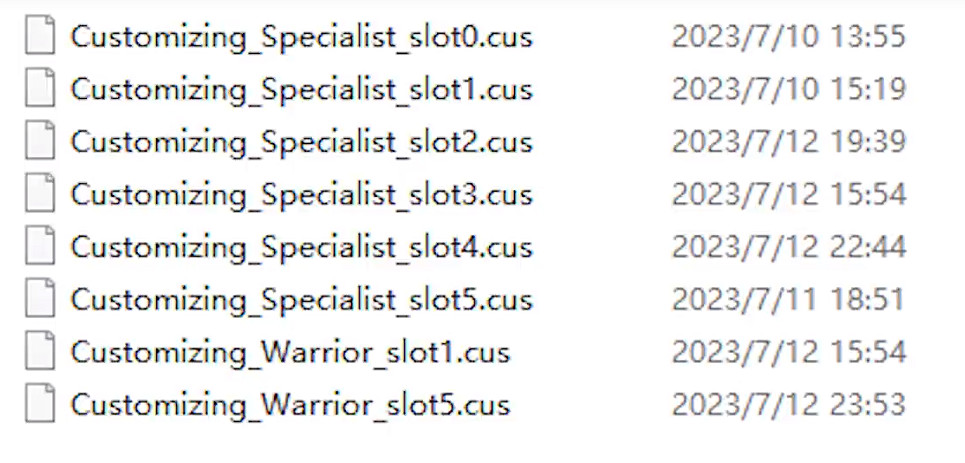Select the Customizing_Specialist_slot3.cus file name
Image resolution: width=965 pixels, height=463 pixels.
click(301, 195)
